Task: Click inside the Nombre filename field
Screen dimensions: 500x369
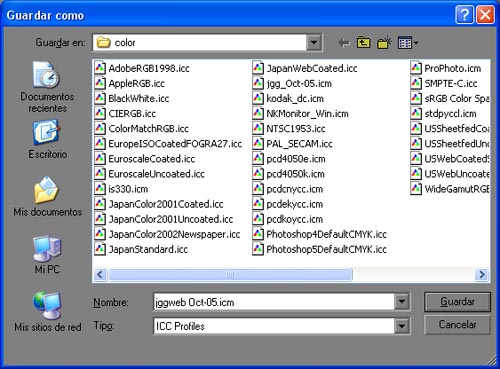Action: point(274,302)
